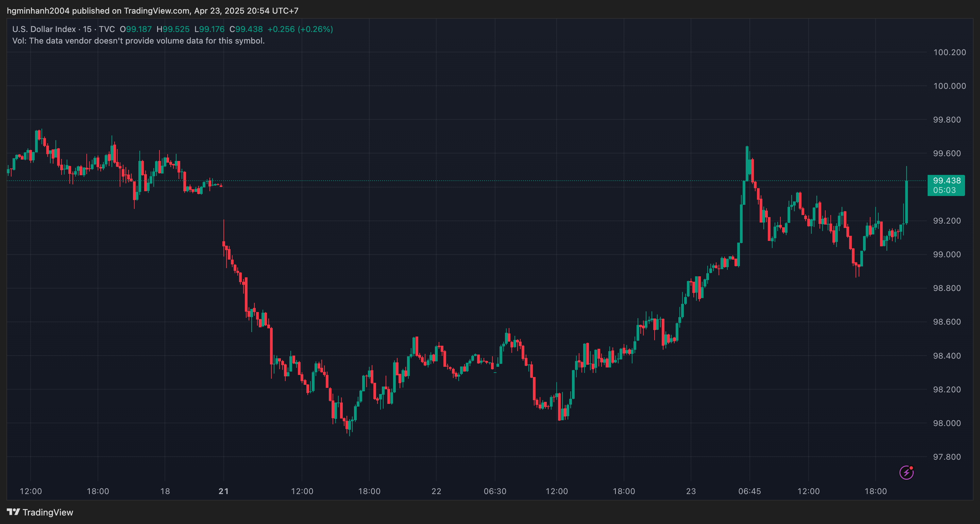Click the change value +0.256 (+0.26%)
Viewport: 980px width, 524px height.
pyautogui.click(x=300, y=29)
